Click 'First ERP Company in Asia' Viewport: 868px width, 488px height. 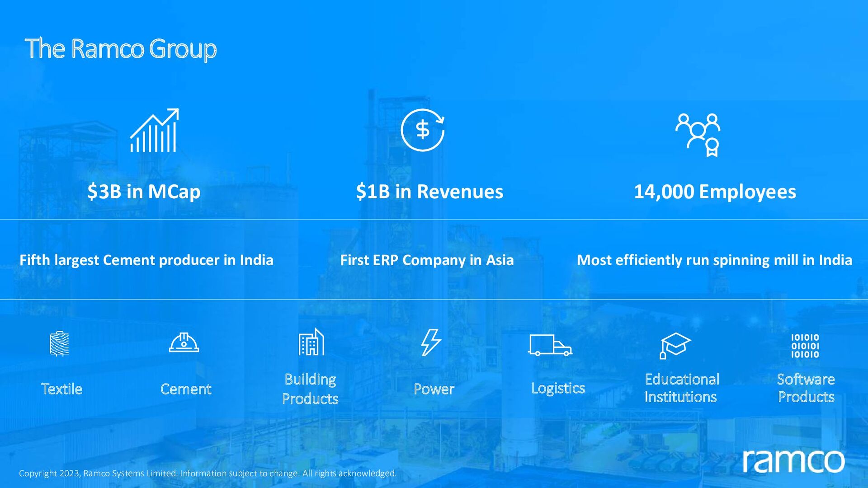click(x=427, y=260)
